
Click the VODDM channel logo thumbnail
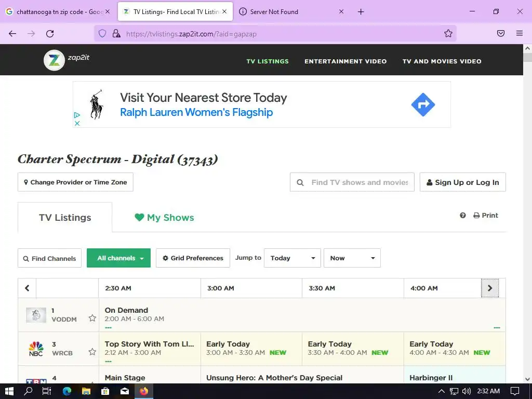[36, 315]
